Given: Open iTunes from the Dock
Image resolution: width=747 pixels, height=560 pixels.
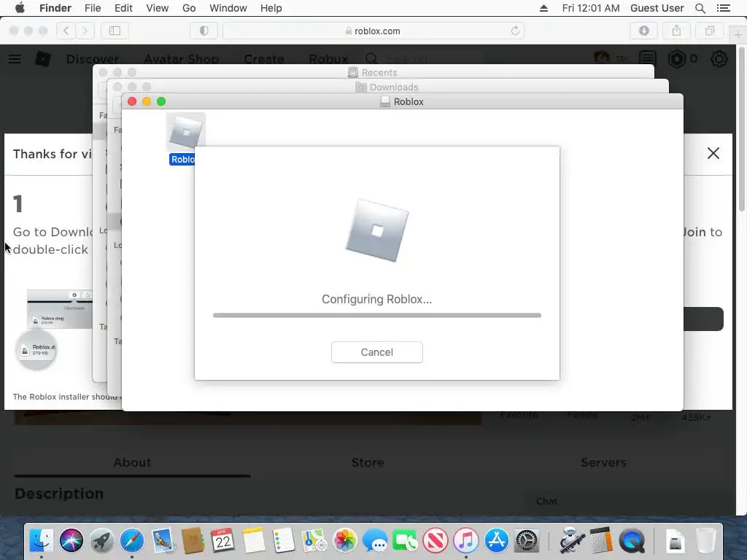Looking at the screenshot, I should (x=466, y=541).
